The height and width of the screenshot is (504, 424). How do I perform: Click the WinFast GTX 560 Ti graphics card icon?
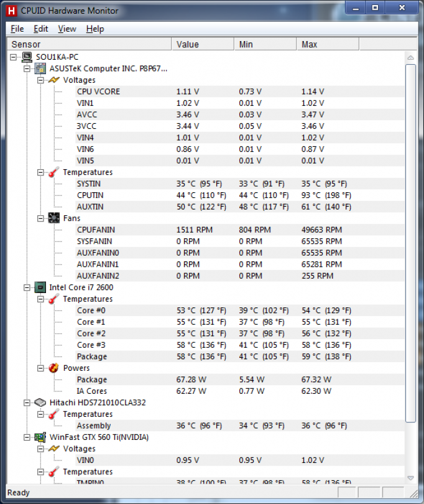pos(40,437)
